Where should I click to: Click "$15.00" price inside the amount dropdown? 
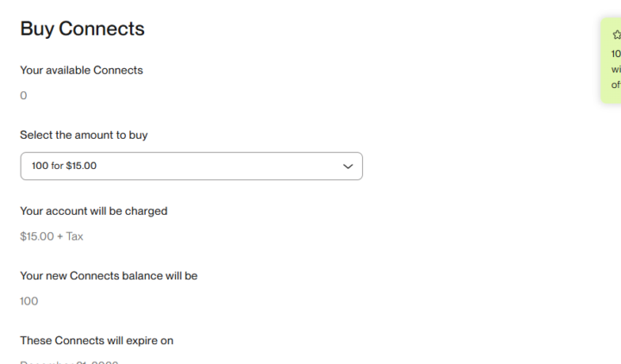[x=81, y=166]
